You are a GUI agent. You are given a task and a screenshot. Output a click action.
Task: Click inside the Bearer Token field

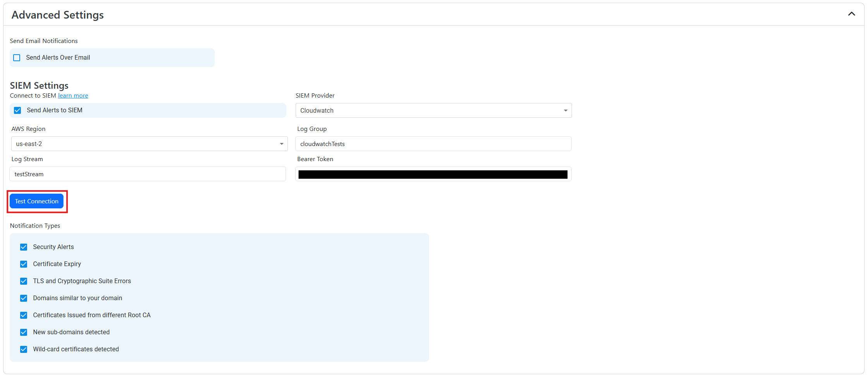433,174
